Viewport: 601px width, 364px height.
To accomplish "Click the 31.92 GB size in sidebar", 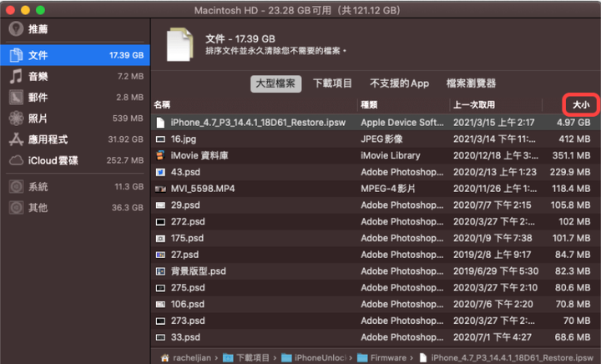I will pyautogui.click(x=126, y=139).
